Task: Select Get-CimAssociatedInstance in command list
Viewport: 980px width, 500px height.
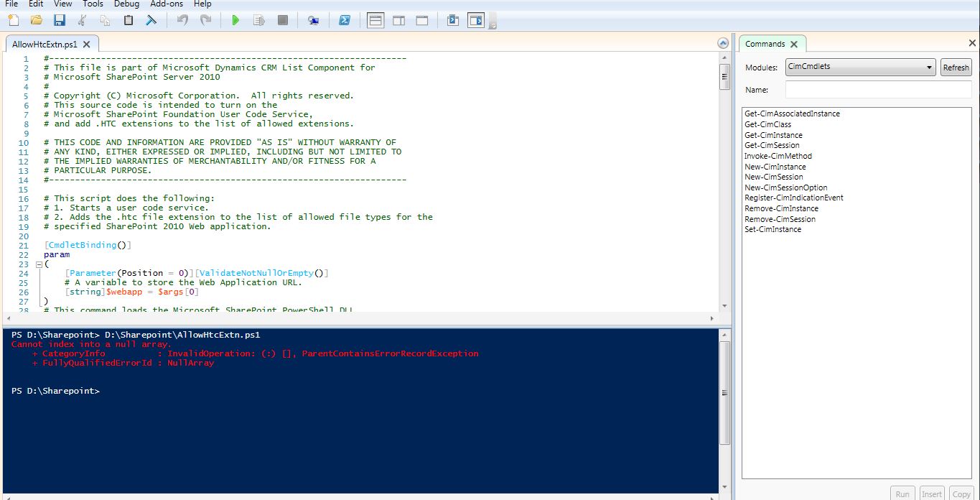Action: coord(792,114)
